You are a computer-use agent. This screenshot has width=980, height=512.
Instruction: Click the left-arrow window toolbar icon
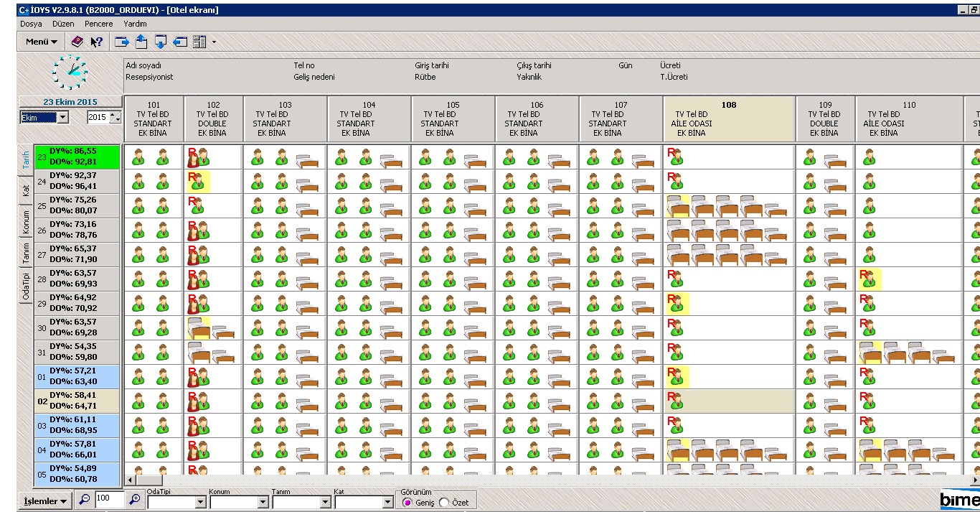click(180, 42)
